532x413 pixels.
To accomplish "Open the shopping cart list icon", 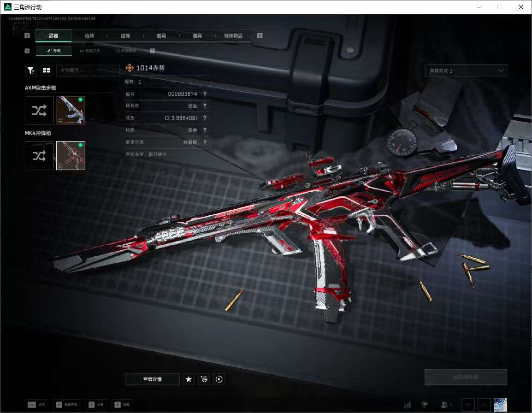I will pos(204,379).
